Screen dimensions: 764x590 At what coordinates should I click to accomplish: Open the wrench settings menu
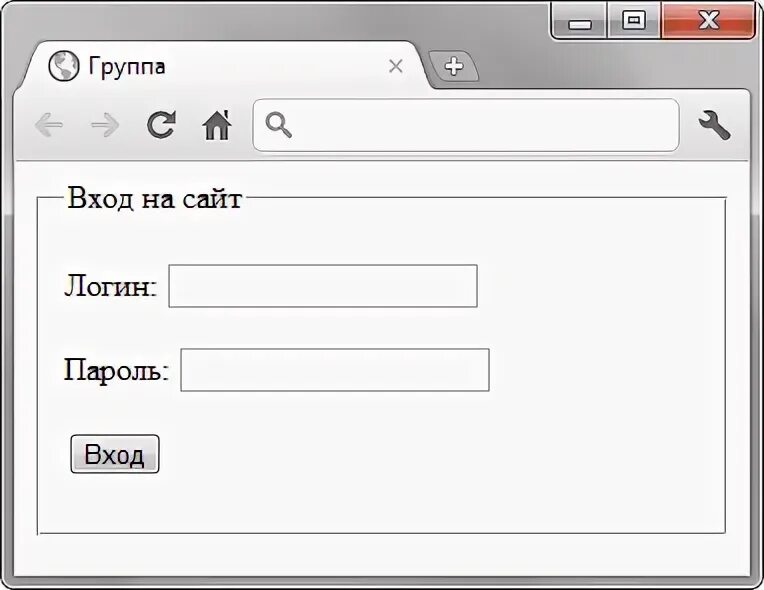click(x=714, y=125)
